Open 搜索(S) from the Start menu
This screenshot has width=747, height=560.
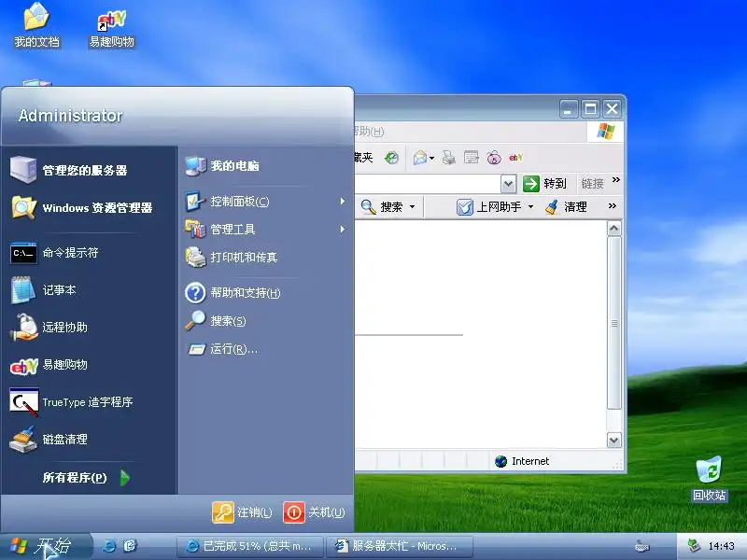coord(216,320)
